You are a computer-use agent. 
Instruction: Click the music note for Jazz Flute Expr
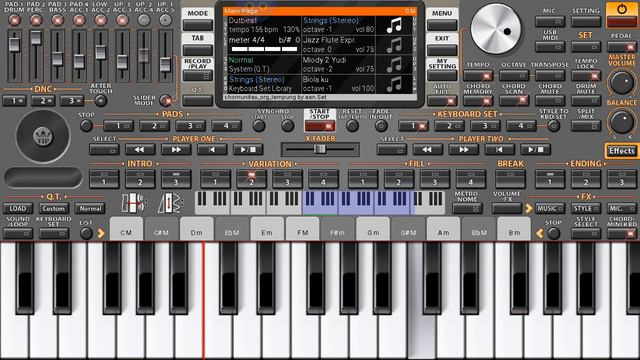pyautogui.click(x=394, y=45)
